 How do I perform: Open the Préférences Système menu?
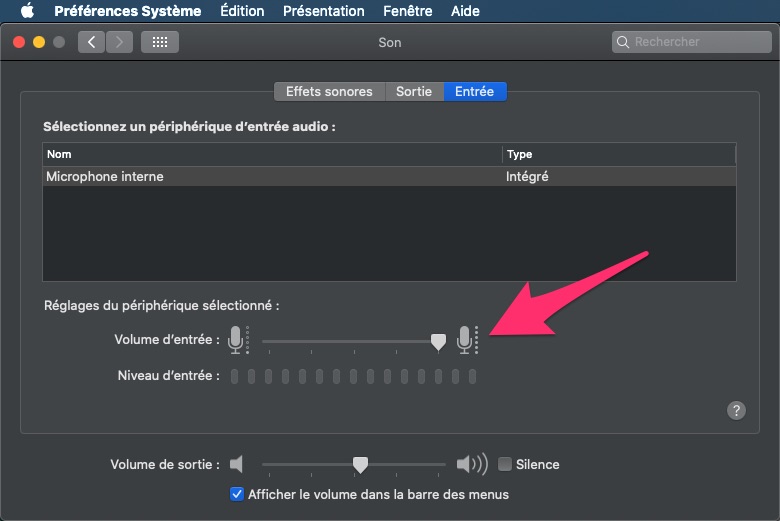coord(127,11)
